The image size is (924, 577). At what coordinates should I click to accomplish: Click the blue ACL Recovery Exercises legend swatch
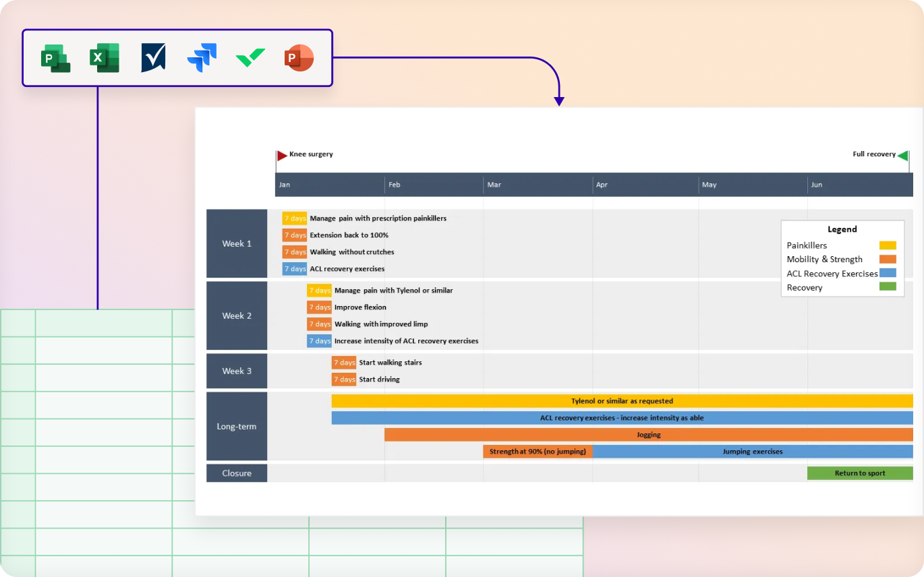(x=888, y=273)
